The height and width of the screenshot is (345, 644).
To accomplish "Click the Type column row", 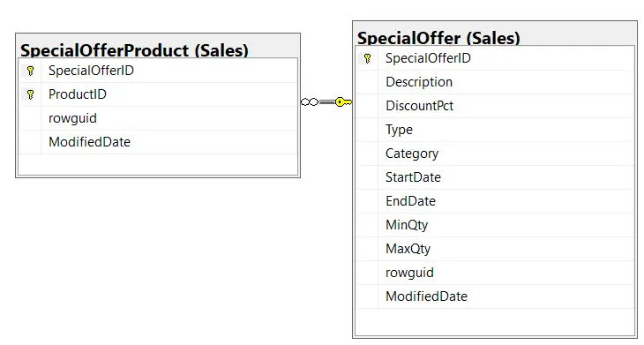I will coord(495,130).
